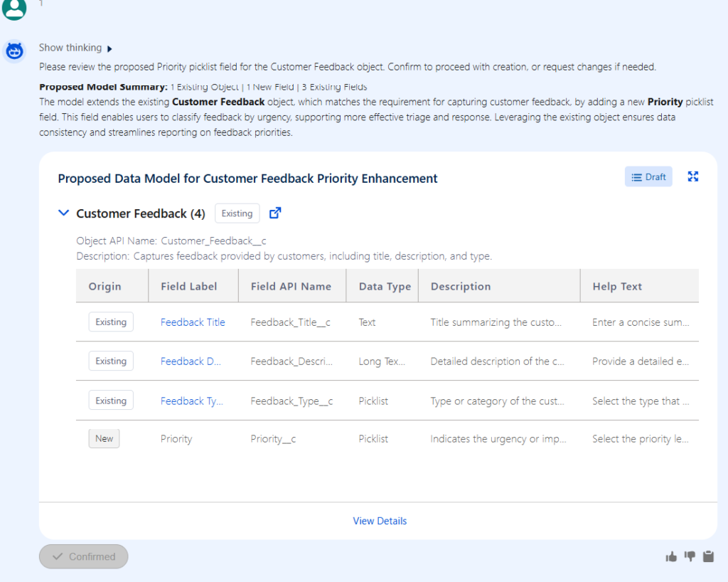Click the Field API Name column header
This screenshot has width=728, height=582.
(291, 287)
